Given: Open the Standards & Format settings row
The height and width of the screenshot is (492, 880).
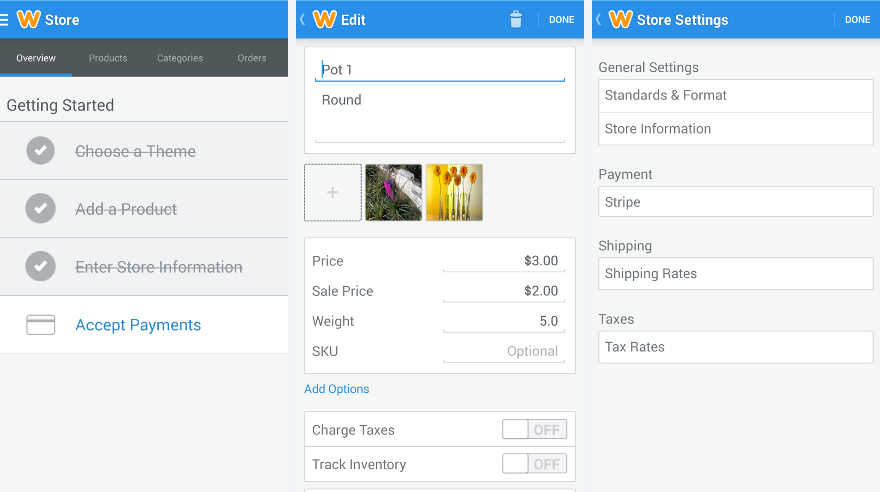Looking at the screenshot, I should pos(736,96).
